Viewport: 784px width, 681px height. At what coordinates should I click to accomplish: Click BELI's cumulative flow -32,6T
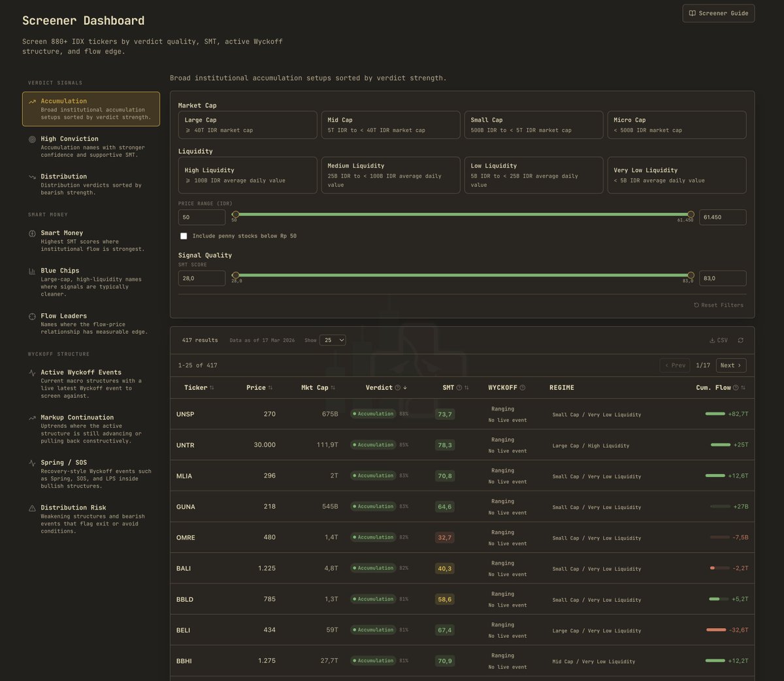738,630
